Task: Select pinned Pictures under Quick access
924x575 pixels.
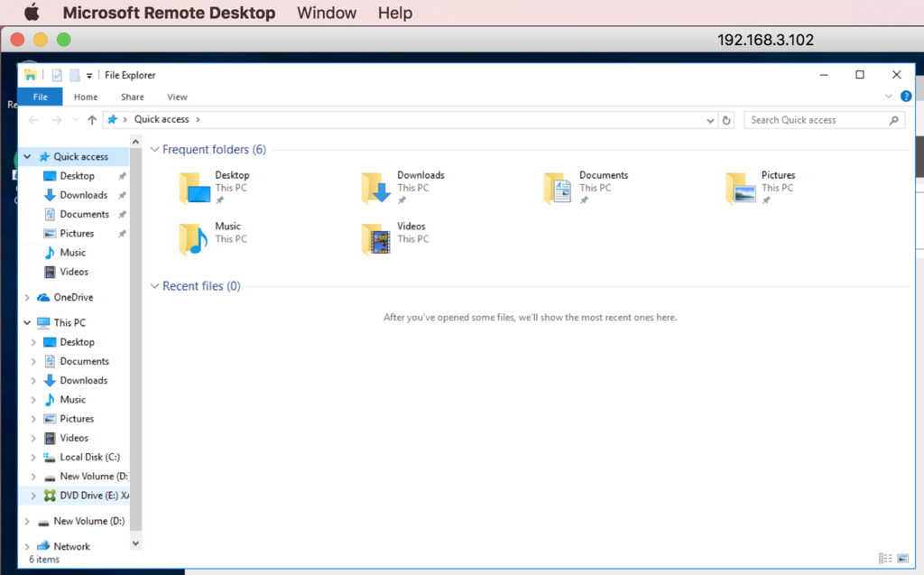Action: [x=77, y=233]
